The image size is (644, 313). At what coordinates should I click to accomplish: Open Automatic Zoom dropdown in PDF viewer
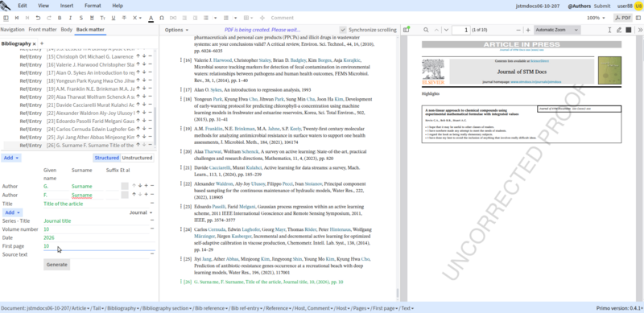[557, 30]
